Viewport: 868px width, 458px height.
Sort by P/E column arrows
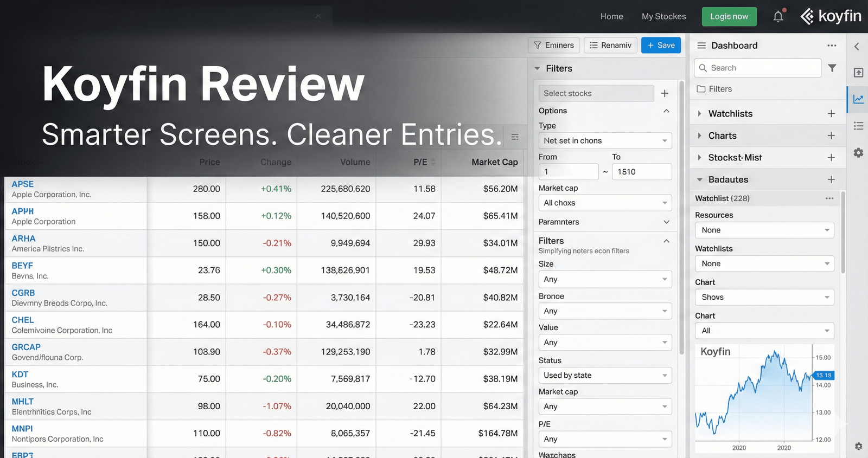coord(433,162)
